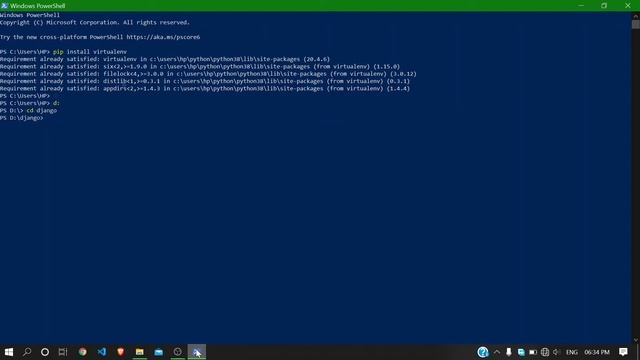Click the 'd:' drive change command
The height and width of the screenshot is (360, 640).
click(x=56, y=103)
